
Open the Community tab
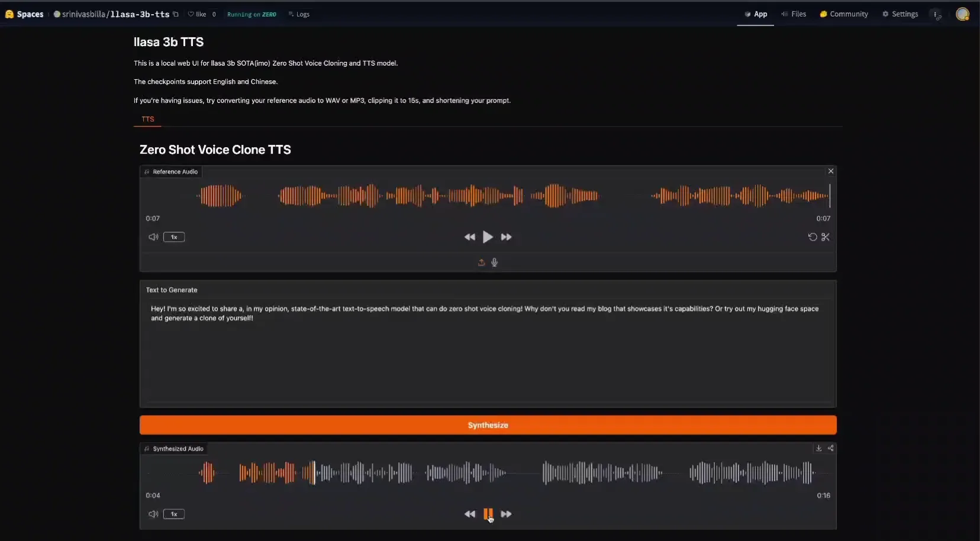tap(844, 14)
